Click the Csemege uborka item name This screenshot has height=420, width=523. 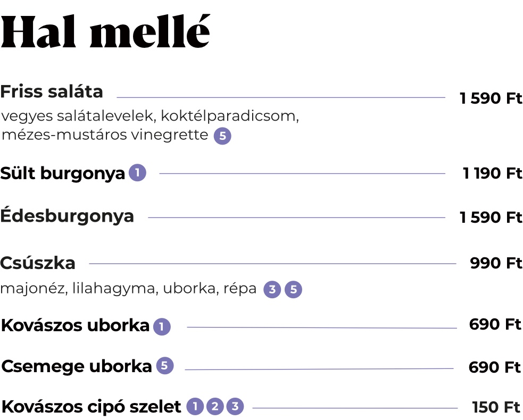pos(77,366)
